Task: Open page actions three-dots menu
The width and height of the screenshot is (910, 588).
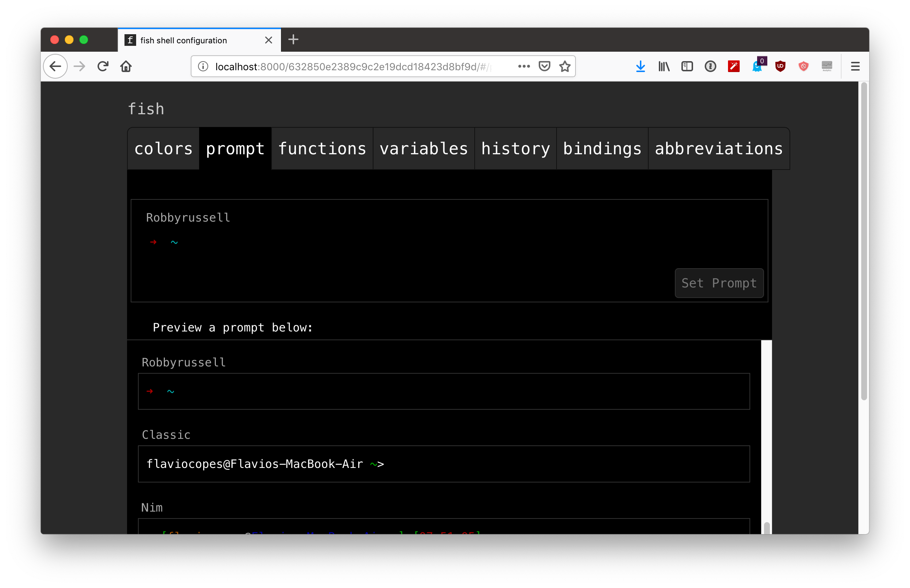Action: [524, 67]
